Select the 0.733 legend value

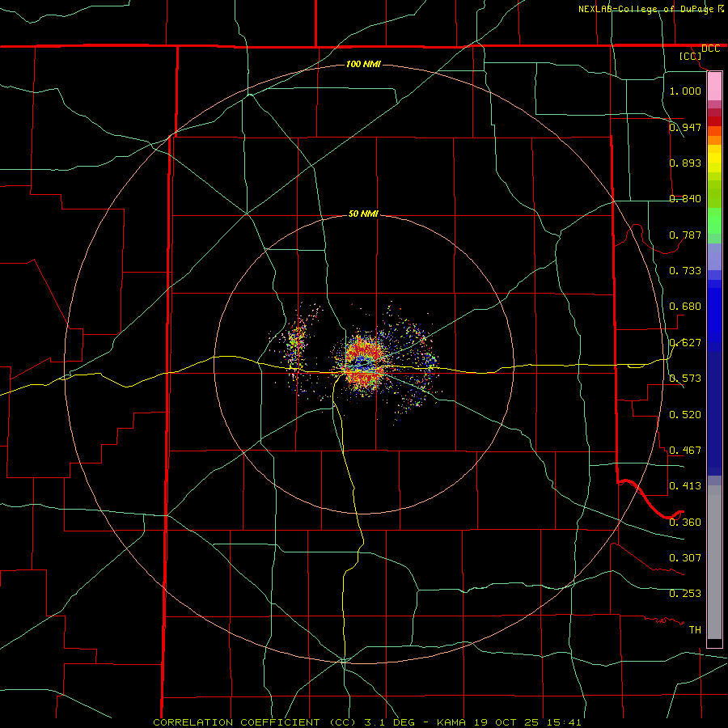(685, 271)
